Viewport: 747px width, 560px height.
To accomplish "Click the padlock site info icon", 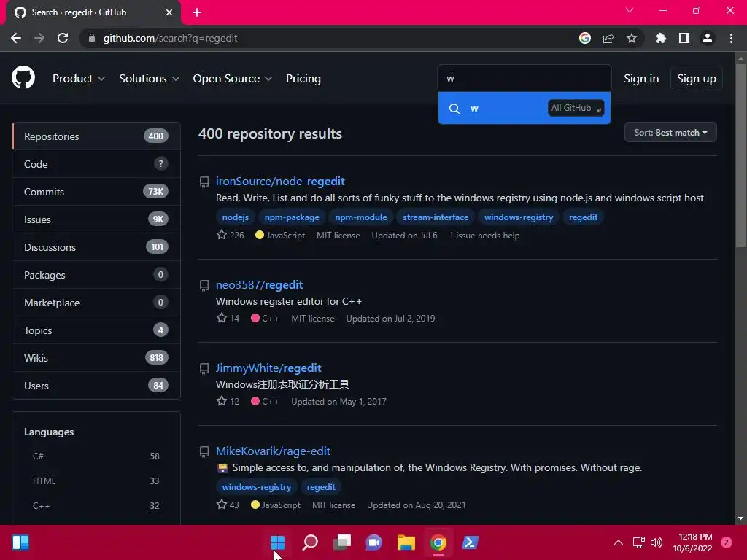I will [x=92, y=38].
